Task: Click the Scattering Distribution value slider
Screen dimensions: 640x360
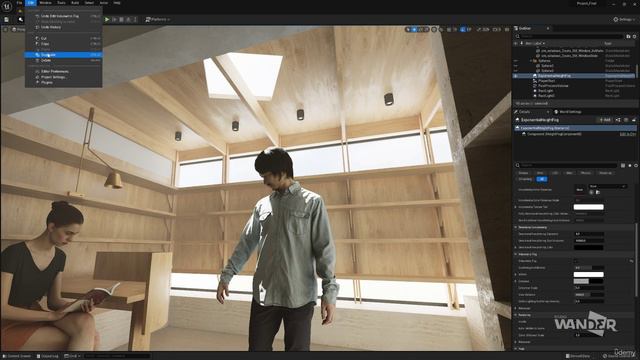Action: coord(589,268)
